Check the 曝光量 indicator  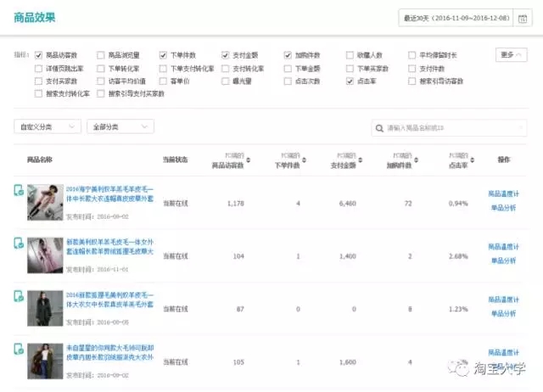point(226,81)
